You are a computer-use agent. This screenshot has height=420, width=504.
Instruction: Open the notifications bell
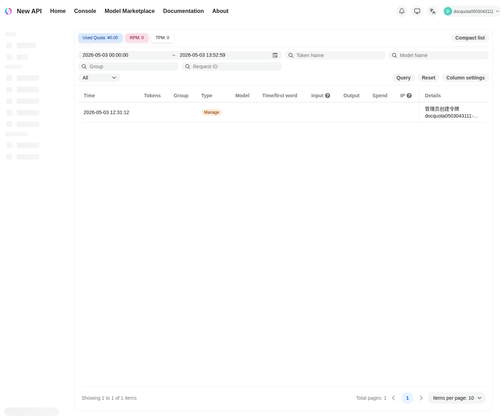[x=402, y=11]
